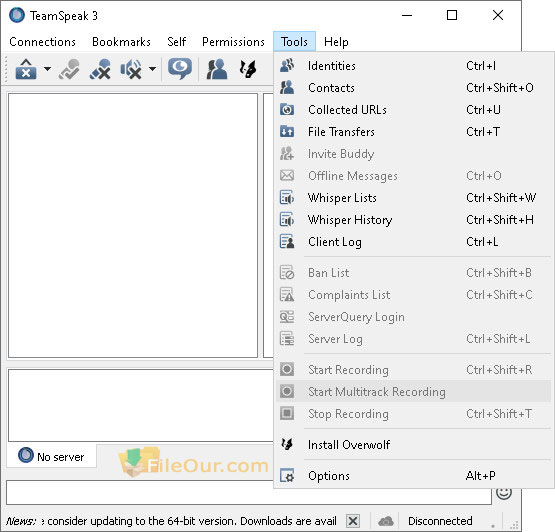Click the Start Multitrack Recording icon
This screenshot has width=555, height=532.
coord(287,391)
